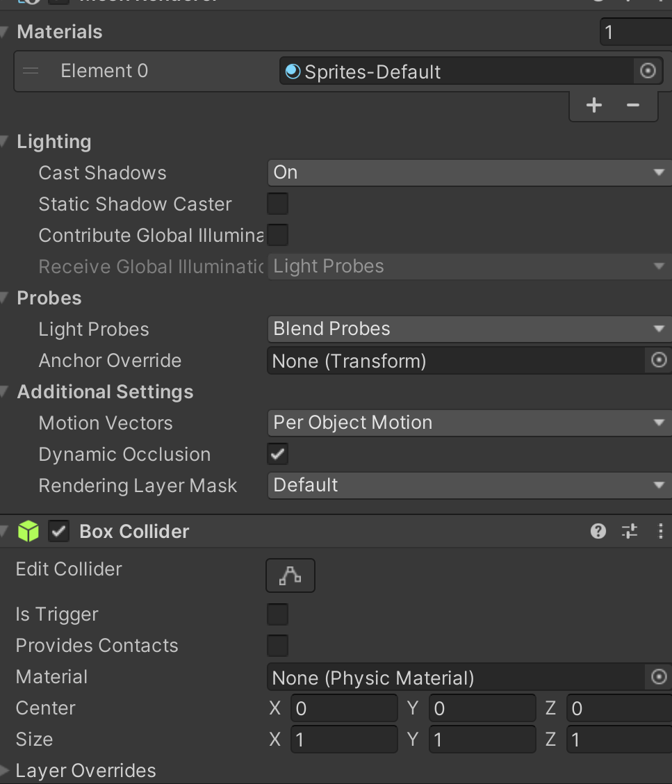Click the Sprites-Default material object picker icon
This screenshot has height=784, width=672.
click(647, 71)
